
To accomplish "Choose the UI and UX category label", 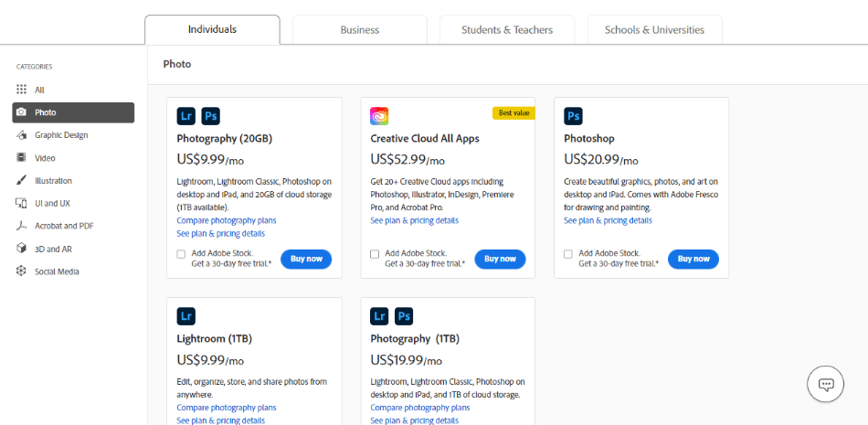I will (52, 203).
